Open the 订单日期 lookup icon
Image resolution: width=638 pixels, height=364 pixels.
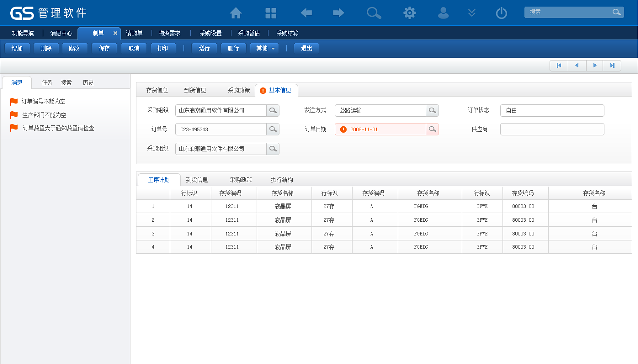(432, 129)
